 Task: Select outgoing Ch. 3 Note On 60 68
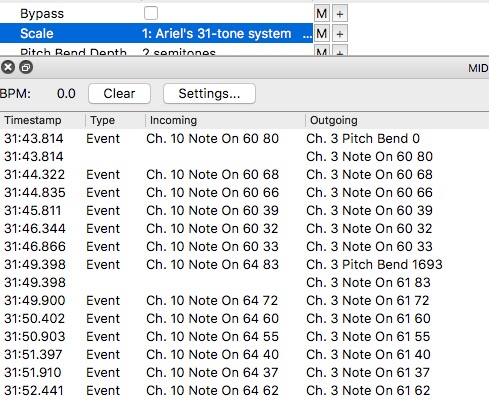(x=369, y=175)
